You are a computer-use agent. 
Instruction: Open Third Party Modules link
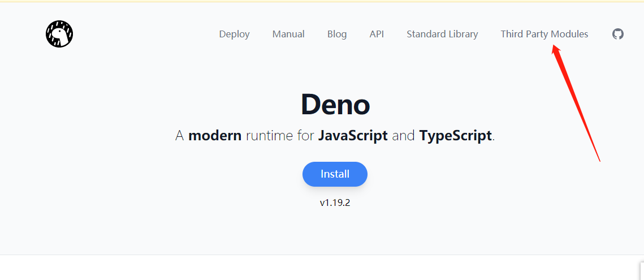[544, 34]
